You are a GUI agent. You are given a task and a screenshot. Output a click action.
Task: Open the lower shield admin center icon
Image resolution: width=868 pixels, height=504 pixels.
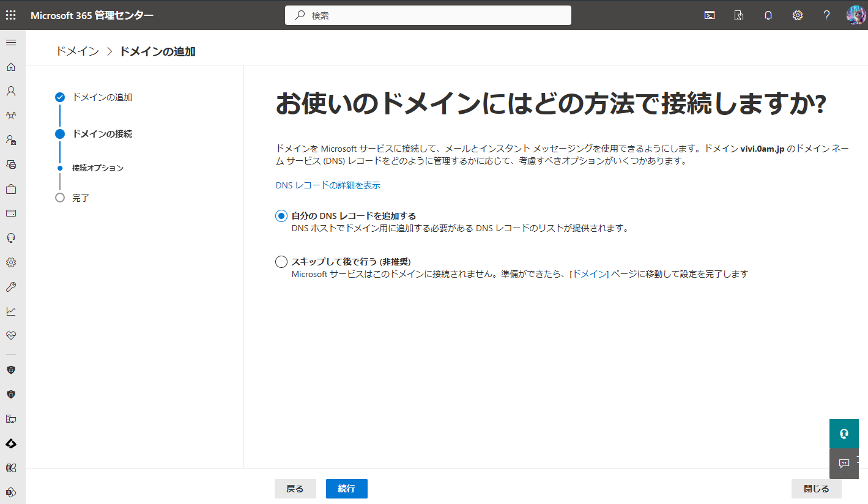click(x=11, y=395)
